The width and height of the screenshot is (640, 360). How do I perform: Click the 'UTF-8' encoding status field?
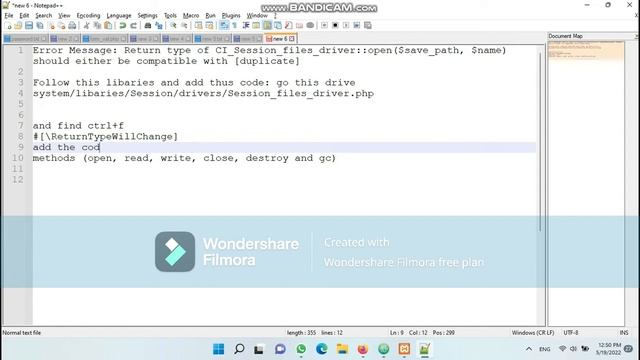click(571, 333)
